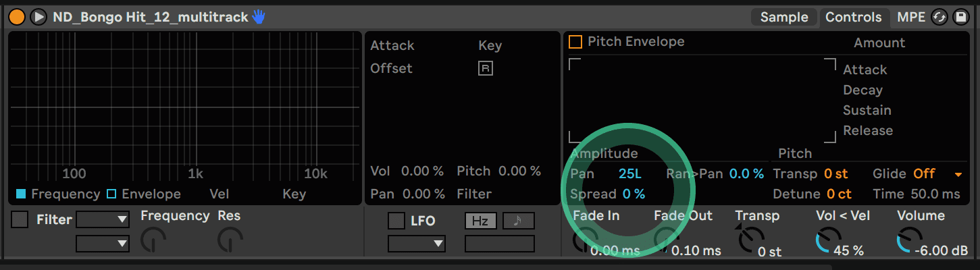Open the upper Filter type dropdown
Screen dimensions: 980x270
(x=103, y=219)
